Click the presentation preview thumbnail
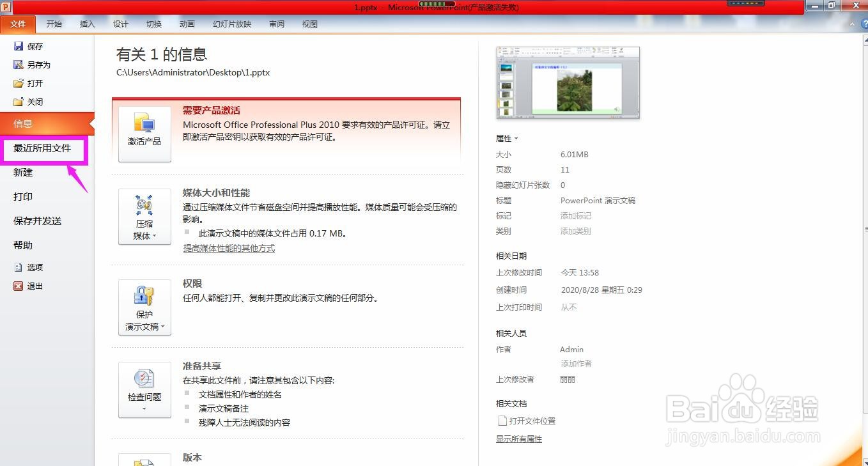 (568, 82)
